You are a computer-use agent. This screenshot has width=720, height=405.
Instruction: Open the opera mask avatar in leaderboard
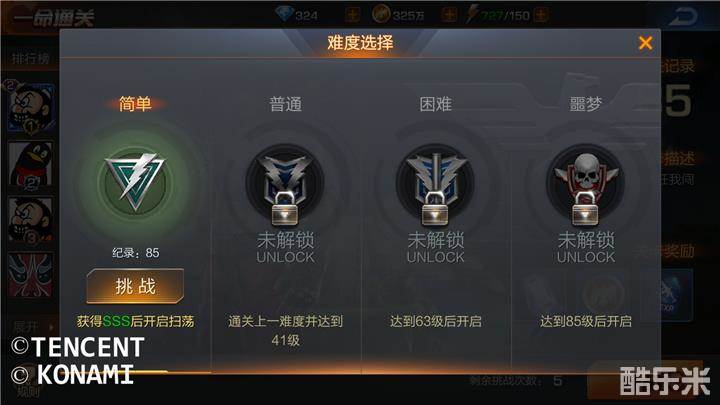click(31, 275)
